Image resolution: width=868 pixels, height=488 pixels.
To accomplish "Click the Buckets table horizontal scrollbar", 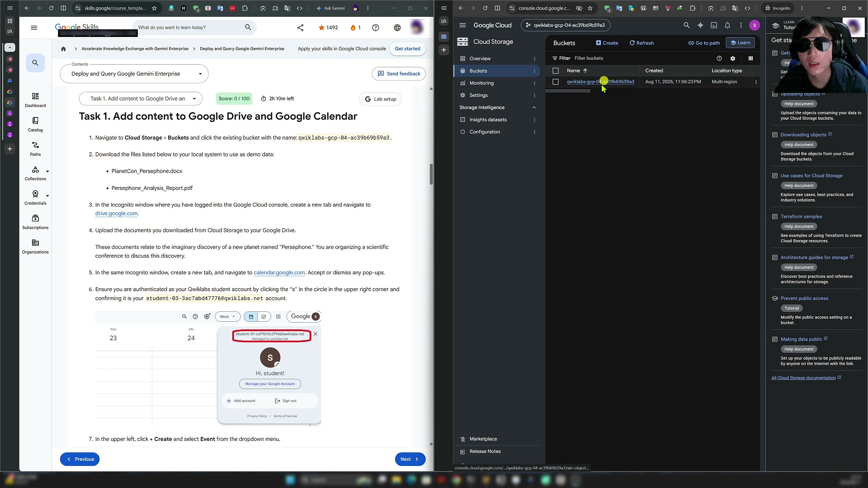I will pyautogui.click(x=568, y=91).
